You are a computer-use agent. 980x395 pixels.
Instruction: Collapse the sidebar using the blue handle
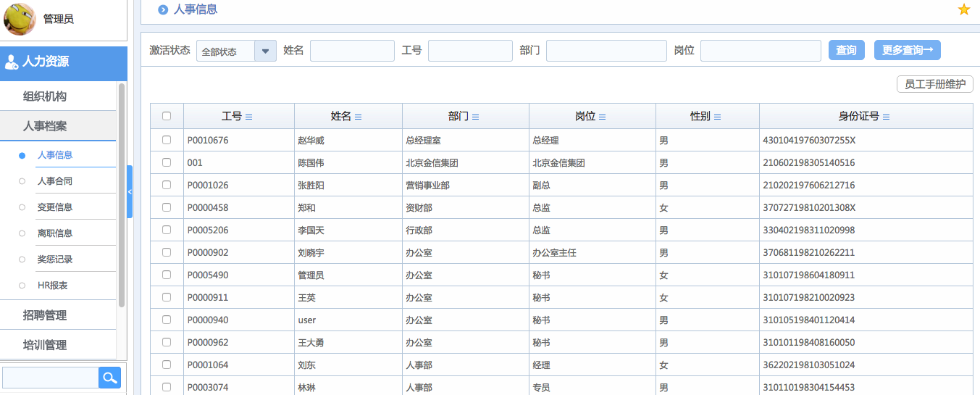(x=130, y=191)
